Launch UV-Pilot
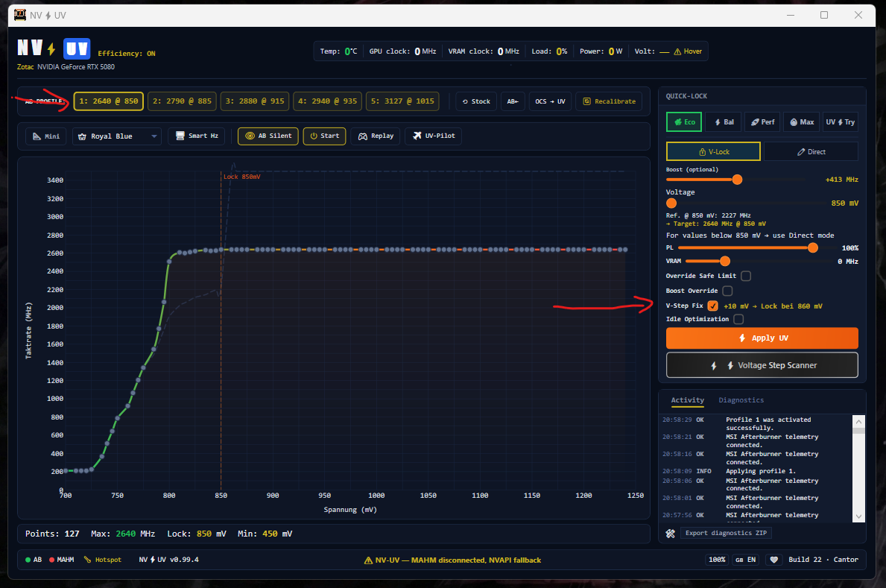The width and height of the screenshot is (886, 588). click(434, 136)
